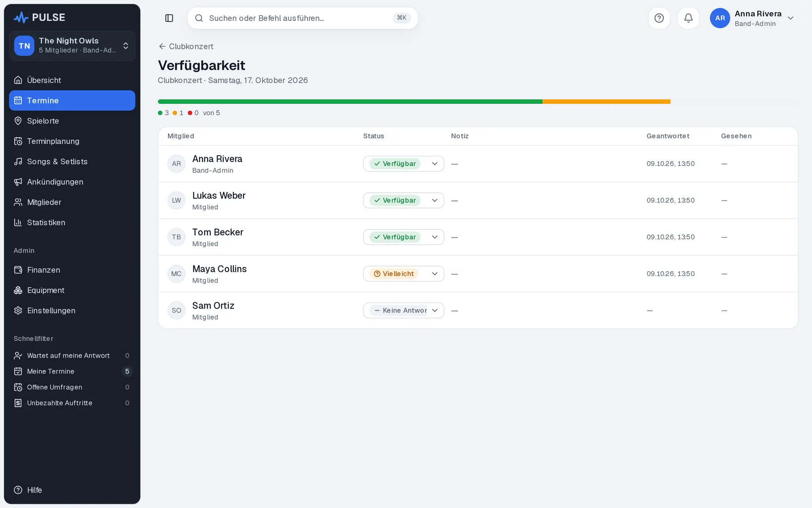Image resolution: width=812 pixels, height=508 pixels.
Task: Expand The Night Owls band switcher
Action: pos(72,46)
